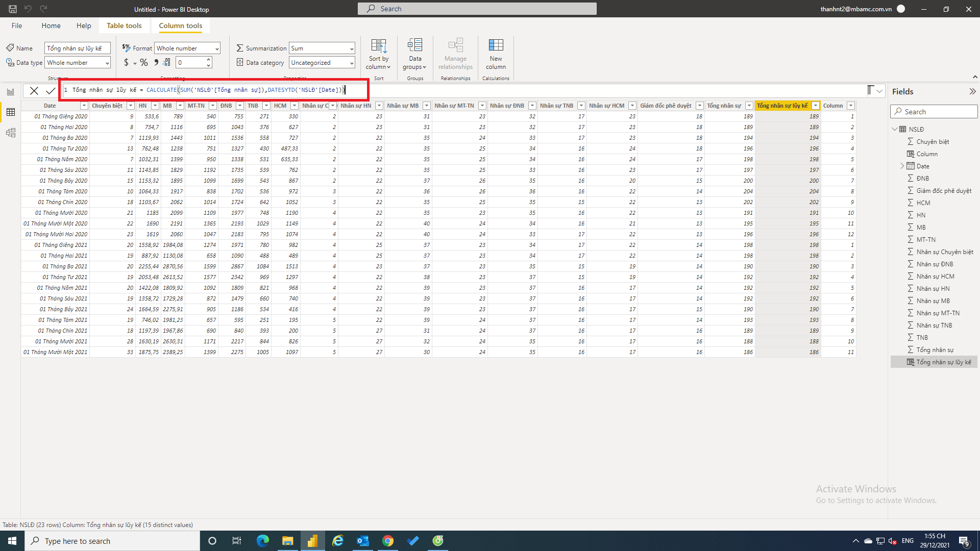Viewport: 980px width, 551px height.
Task: Switch to Report view icon
Action: 10,92
